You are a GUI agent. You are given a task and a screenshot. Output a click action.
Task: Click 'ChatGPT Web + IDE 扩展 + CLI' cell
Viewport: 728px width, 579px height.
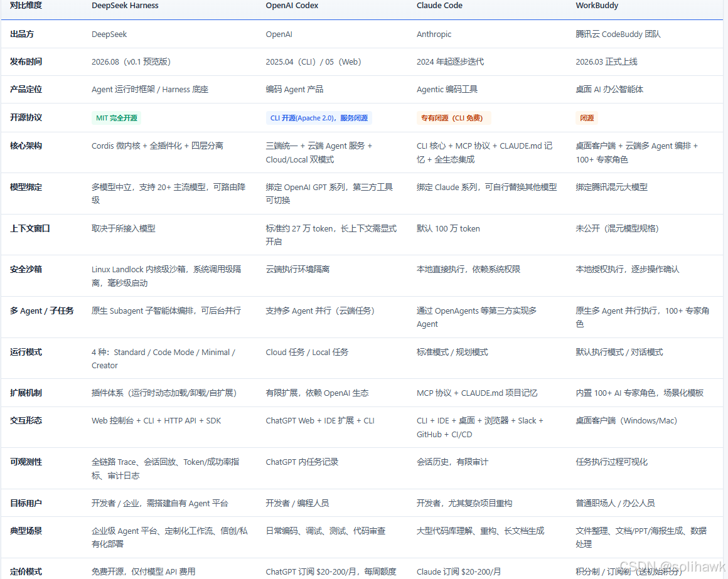(x=320, y=420)
